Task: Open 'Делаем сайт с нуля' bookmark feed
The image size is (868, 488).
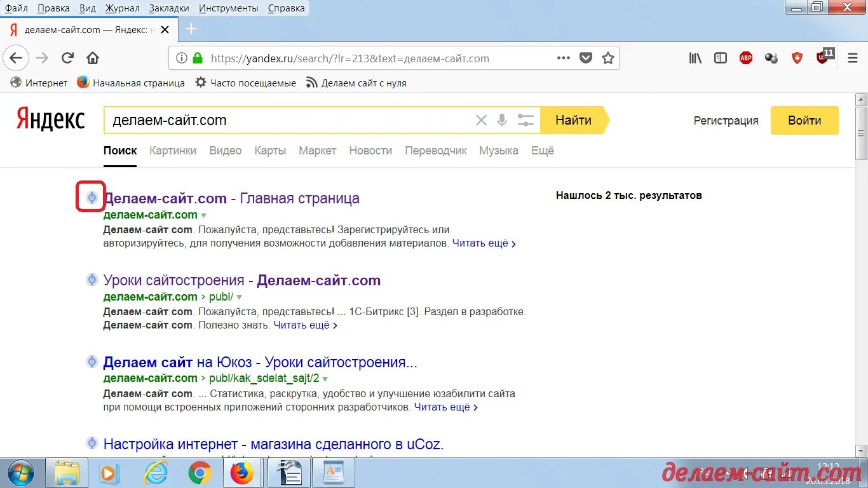Action: tap(356, 83)
